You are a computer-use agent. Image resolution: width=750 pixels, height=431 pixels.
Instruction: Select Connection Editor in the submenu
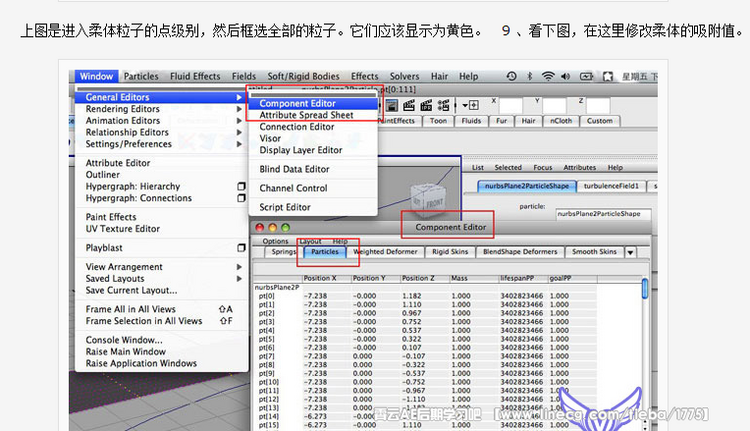pyautogui.click(x=313, y=127)
